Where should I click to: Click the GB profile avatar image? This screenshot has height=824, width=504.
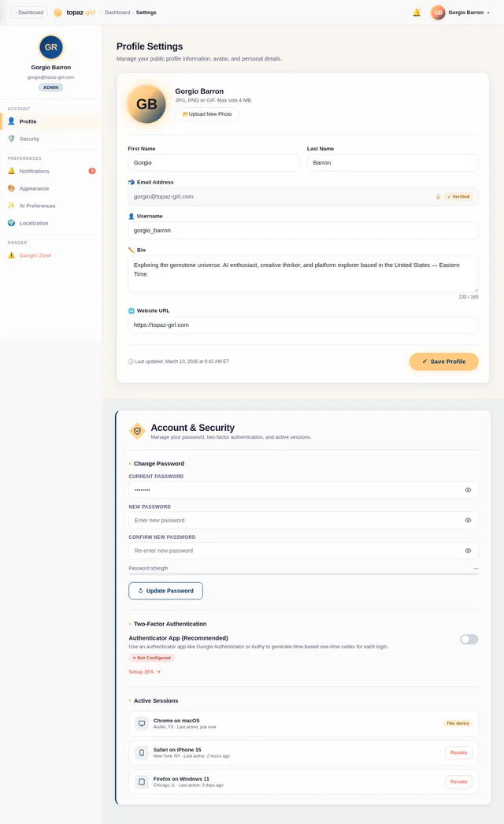point(146,104)
